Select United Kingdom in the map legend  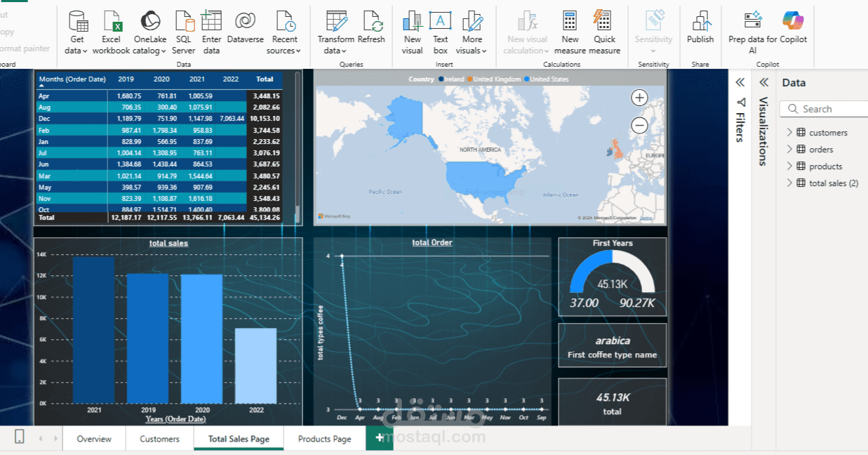point(495,79)
